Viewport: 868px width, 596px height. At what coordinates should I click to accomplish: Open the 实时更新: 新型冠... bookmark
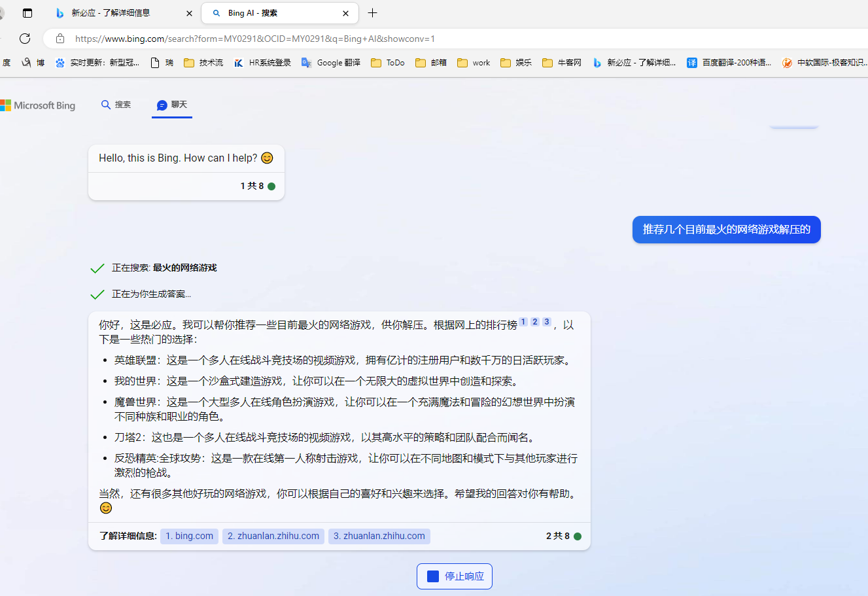[97, 63]
